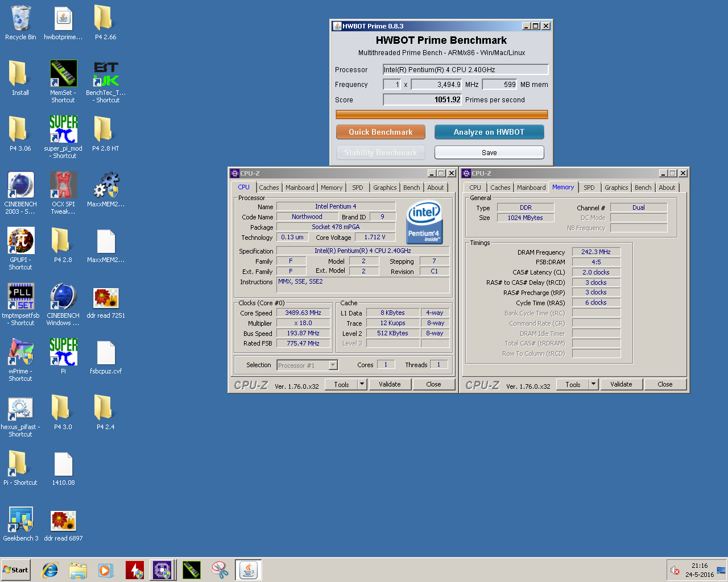Open SPD tab in right CPU-Z window
728x582 pixels.
coord(589,188)
